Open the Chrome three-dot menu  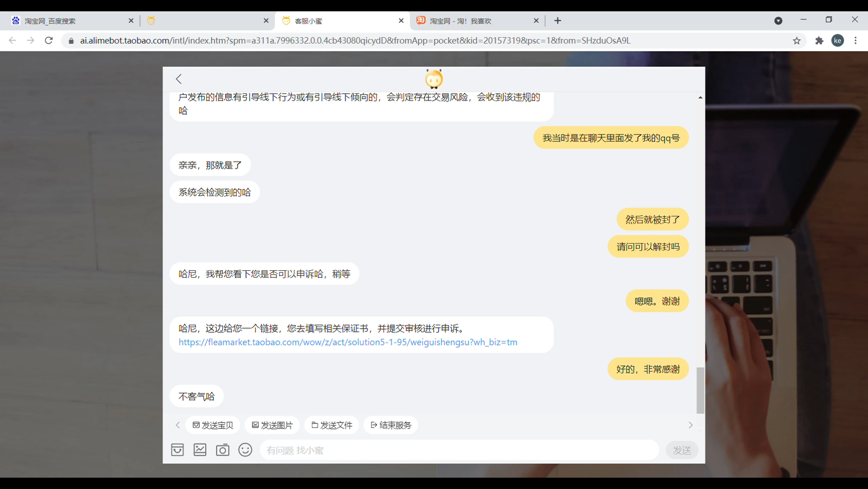pos(855,41)
